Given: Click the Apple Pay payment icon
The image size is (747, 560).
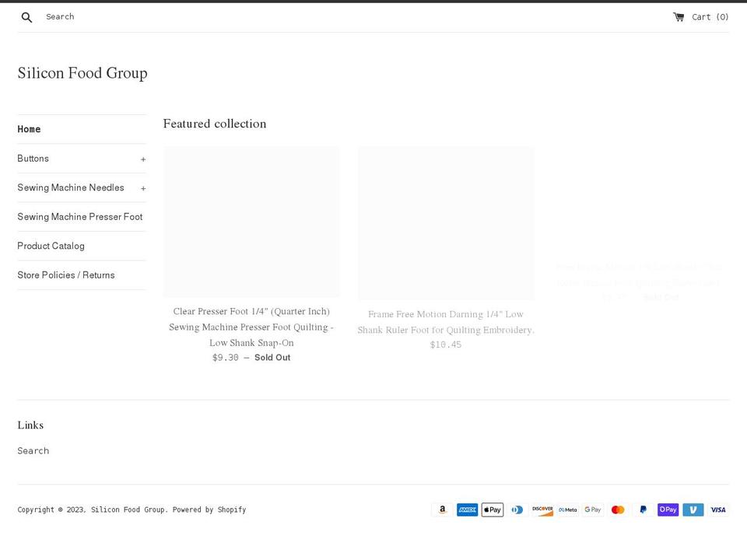Looking at the screenshot, I should pos(492,509).
